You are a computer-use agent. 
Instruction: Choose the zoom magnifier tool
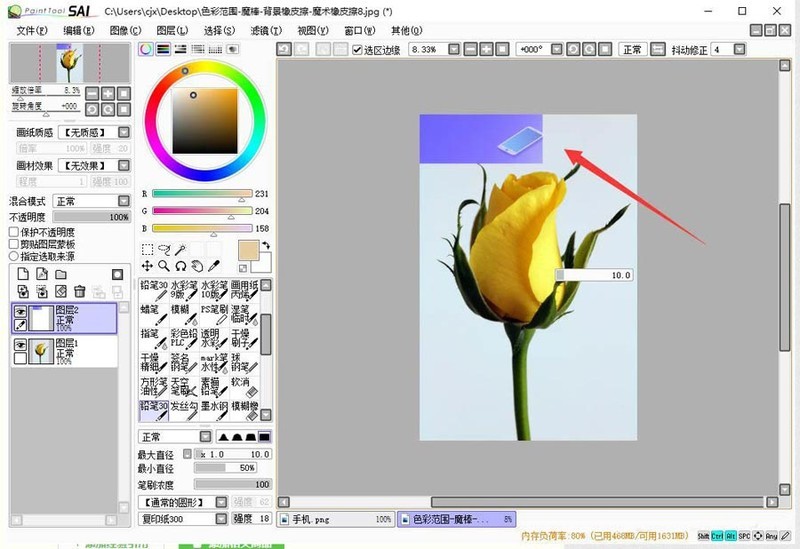(x=164, y=266)
